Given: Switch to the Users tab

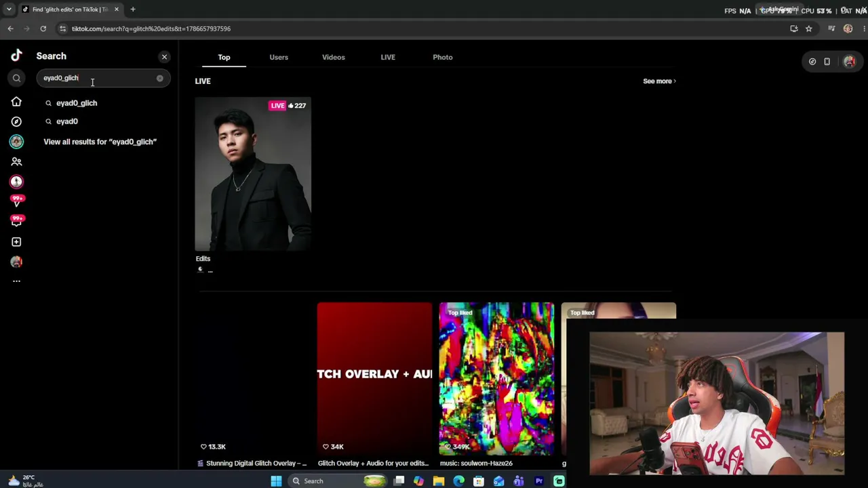Looking at the screenshot, I should click(x=279, y=57).
